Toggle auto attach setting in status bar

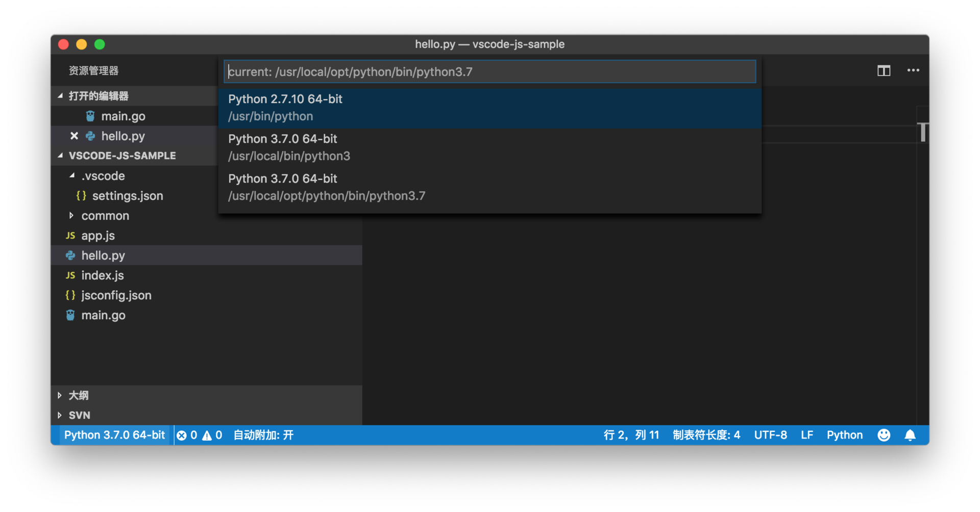tap(263, 435)
